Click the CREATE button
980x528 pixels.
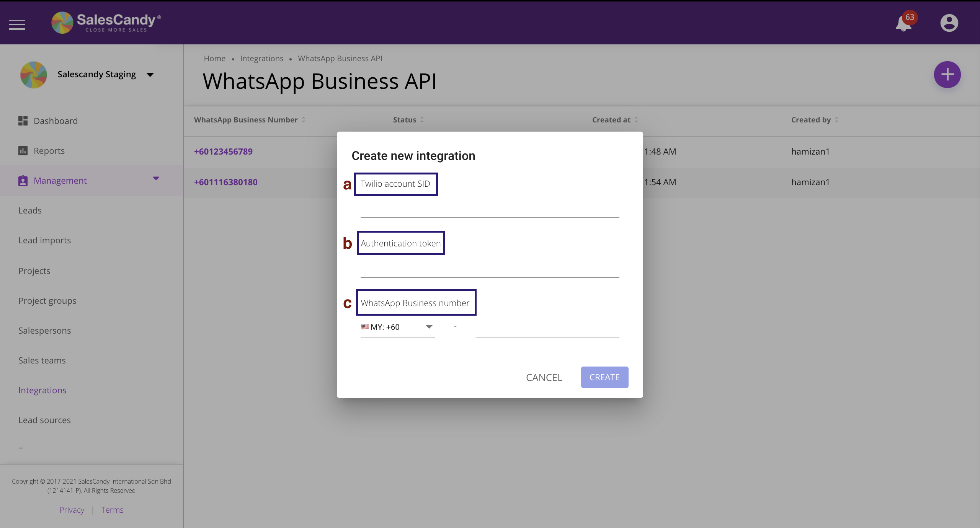pyautogui.click(x=604, y=377)
